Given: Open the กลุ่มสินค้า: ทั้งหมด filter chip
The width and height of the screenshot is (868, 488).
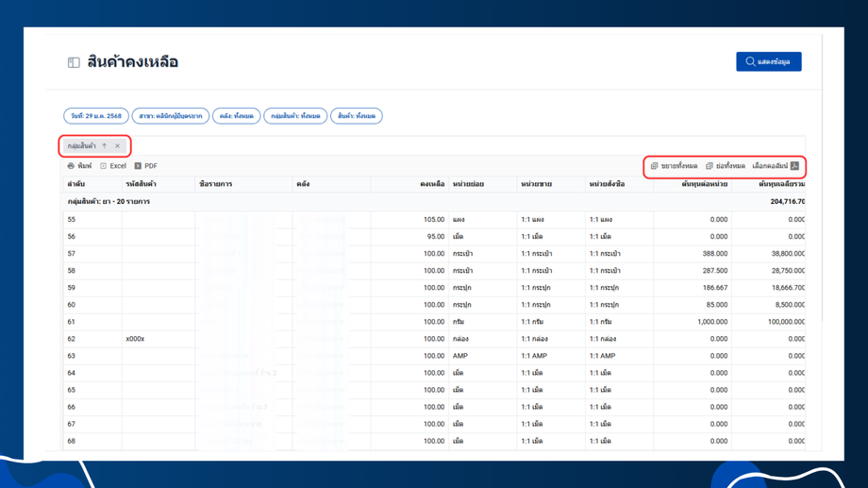Looking at the screenshot, I should 295,116.
